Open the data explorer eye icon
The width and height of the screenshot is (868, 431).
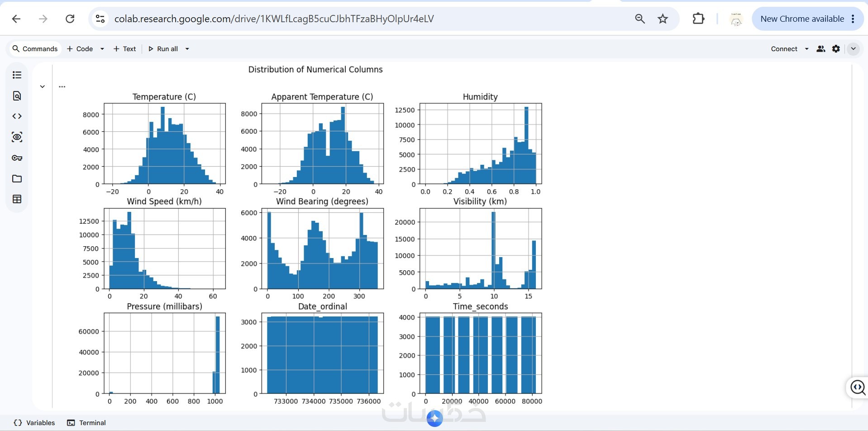click(17, 137)
